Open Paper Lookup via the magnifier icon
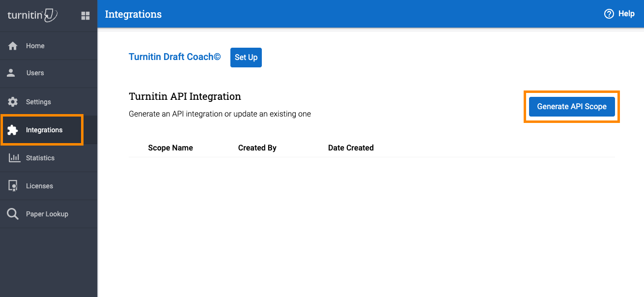 [x=12, y=213]
